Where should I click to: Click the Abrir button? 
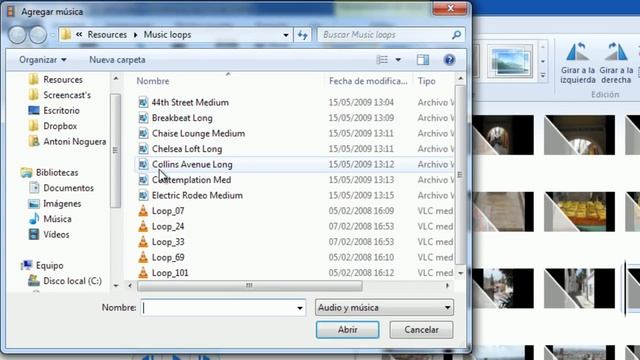click(347, 330)
